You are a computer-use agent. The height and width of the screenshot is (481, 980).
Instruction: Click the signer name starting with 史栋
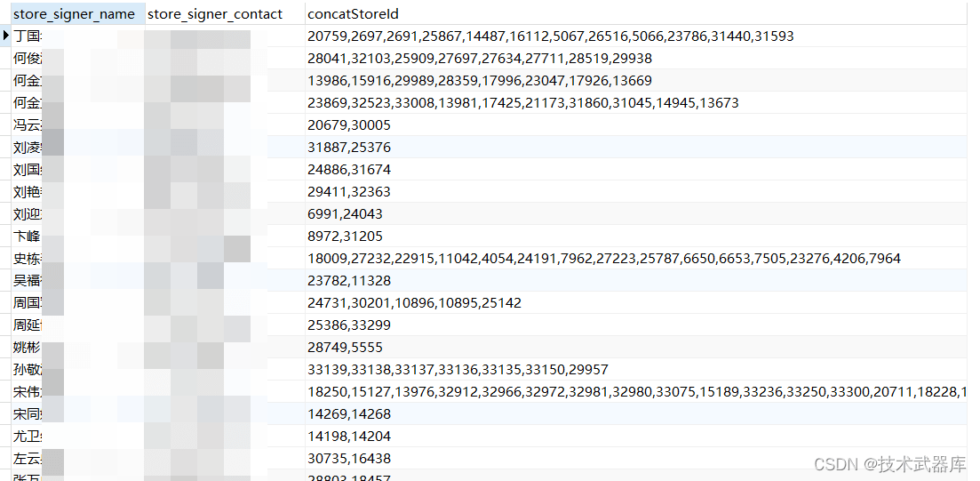pos(28,259)
